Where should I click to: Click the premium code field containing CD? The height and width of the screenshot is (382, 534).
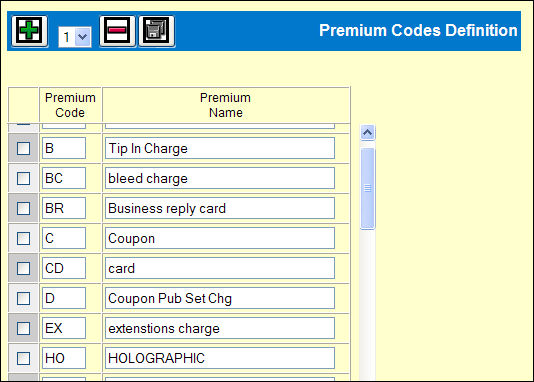64,268
